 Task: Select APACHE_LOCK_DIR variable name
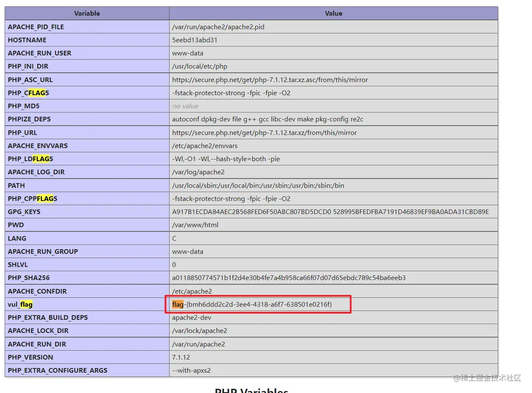point(38,331)
